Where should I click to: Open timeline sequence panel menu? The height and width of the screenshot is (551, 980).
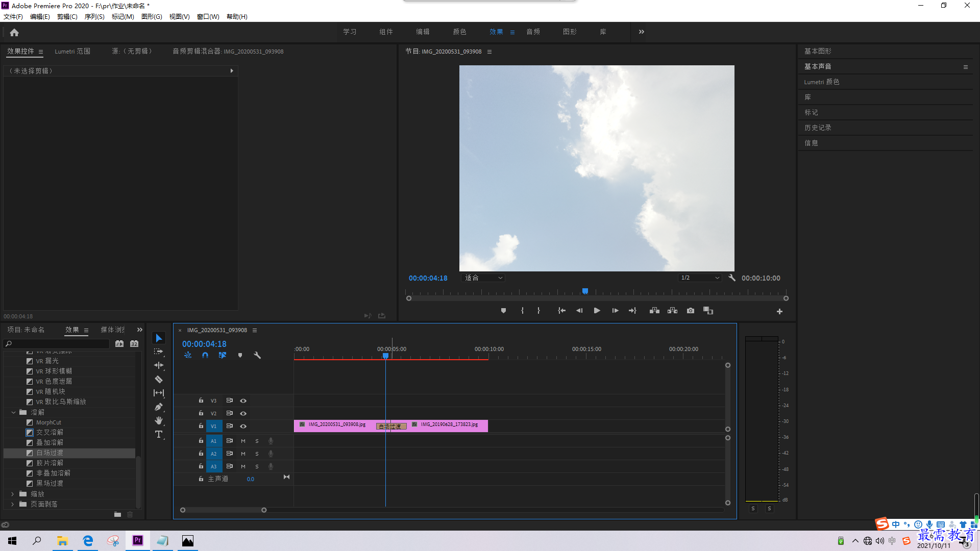(x=255, y=330)
